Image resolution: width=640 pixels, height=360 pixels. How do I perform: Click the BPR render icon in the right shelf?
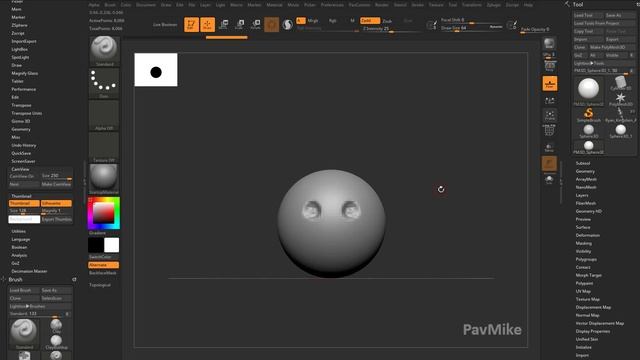coord(549,44)
